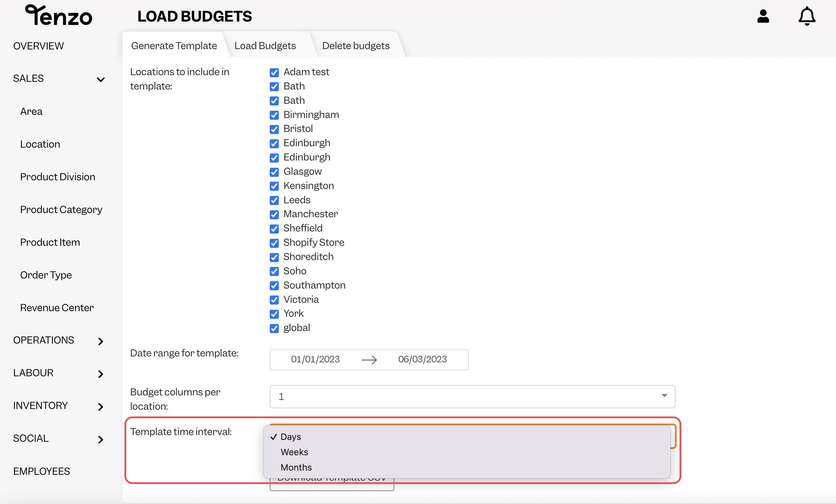
Task: Uncheck the Soho location
Action: (x=274, y=271)
